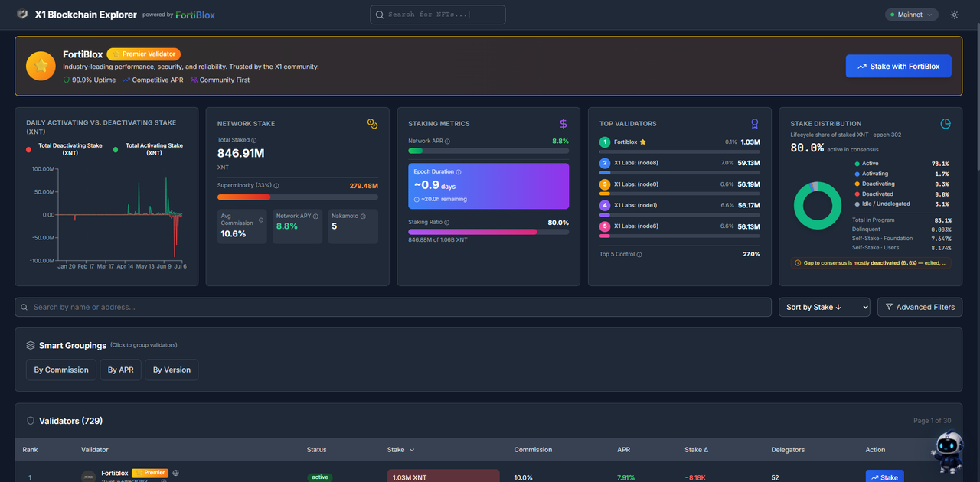Click the Validators (729) shield icon
Screen dimensions: 980x482
[x=31, y=421]
